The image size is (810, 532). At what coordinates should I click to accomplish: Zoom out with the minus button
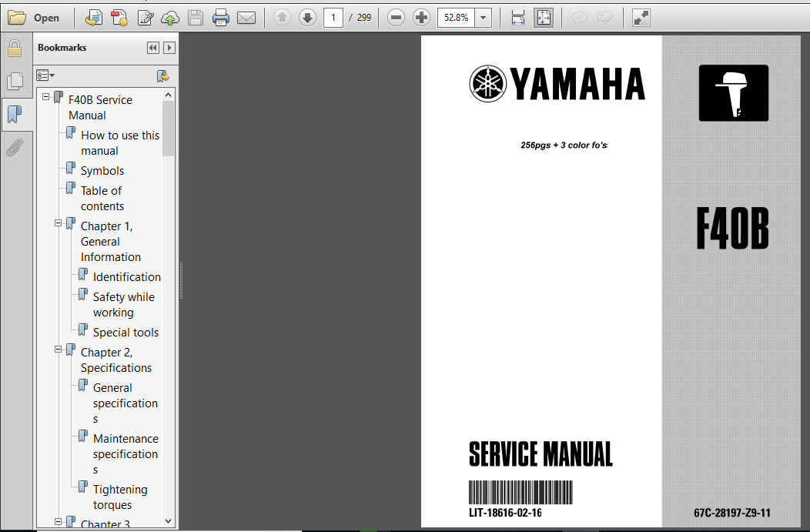coord(397,18)
